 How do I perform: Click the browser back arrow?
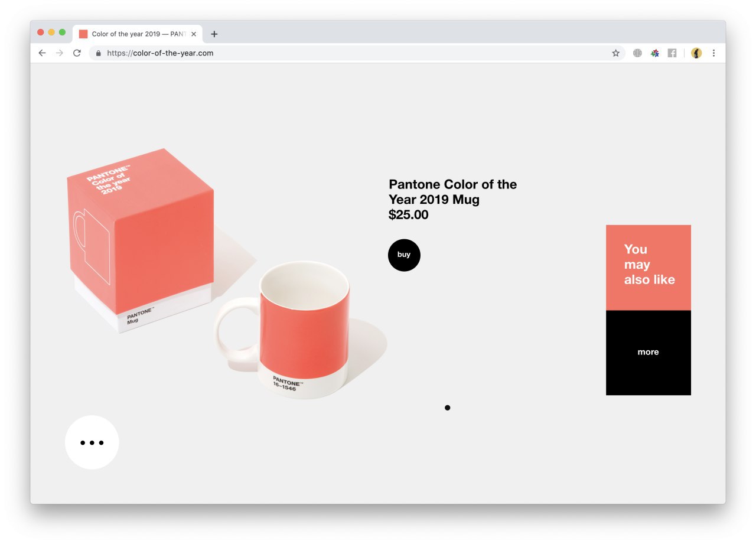tap(42, 53)
